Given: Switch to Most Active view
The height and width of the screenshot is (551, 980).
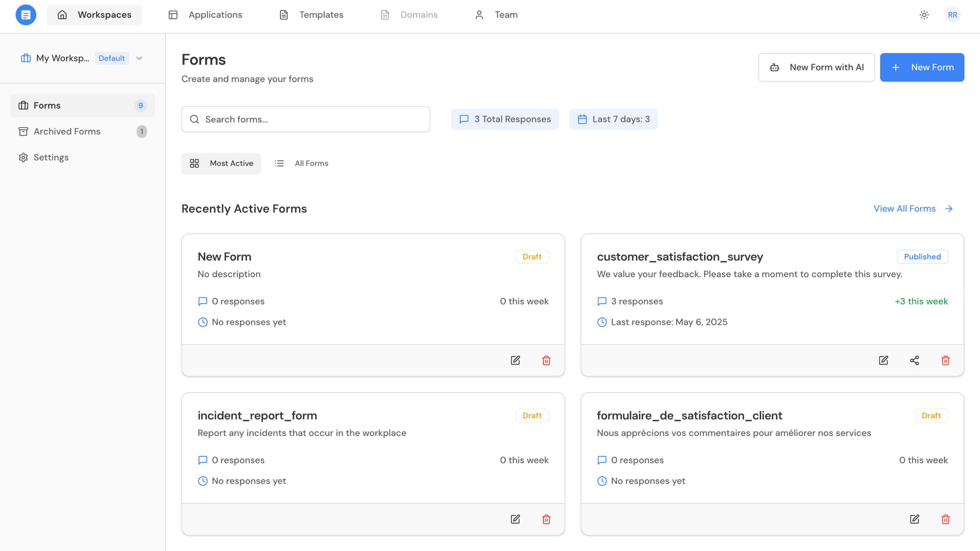Looking at the screenshot, I should pos(221,163).
